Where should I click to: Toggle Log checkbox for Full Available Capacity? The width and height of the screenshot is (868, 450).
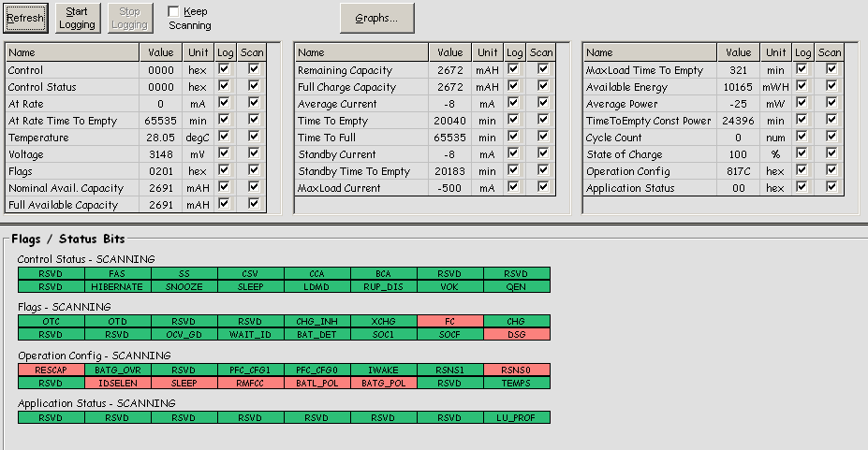224,204
